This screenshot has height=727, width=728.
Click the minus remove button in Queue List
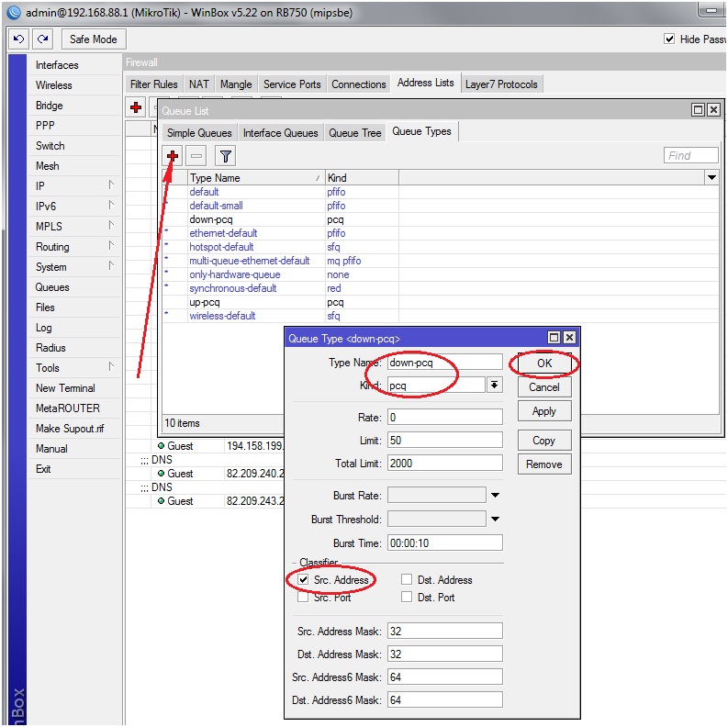pos(196,155)
